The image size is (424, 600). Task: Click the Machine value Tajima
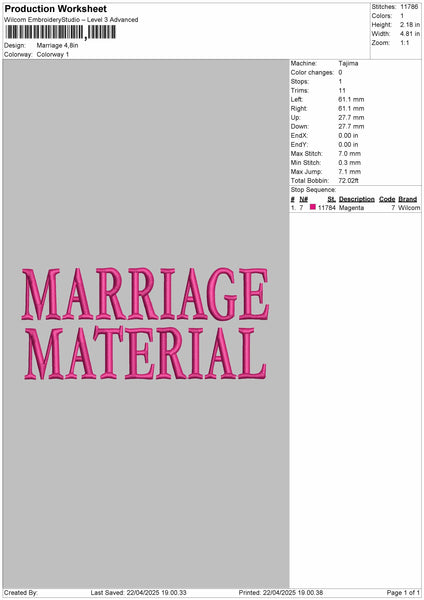point(348,63)
